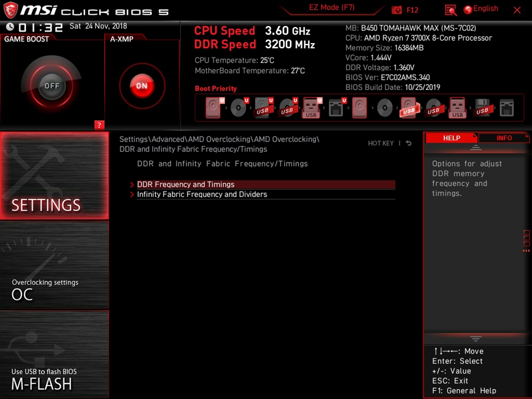Screen dimensions: 532x399
Task: Open the OC overclocking settings section
Action: (x=55, y=265)
